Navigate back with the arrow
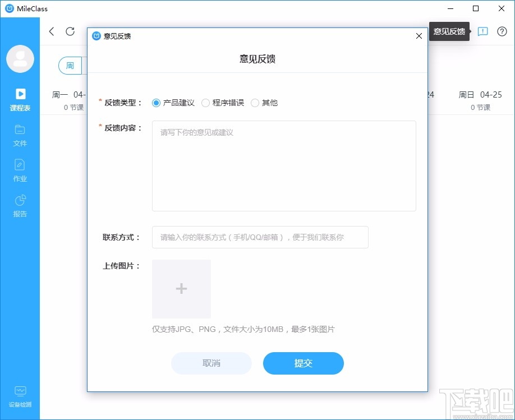 pos(51,32)
